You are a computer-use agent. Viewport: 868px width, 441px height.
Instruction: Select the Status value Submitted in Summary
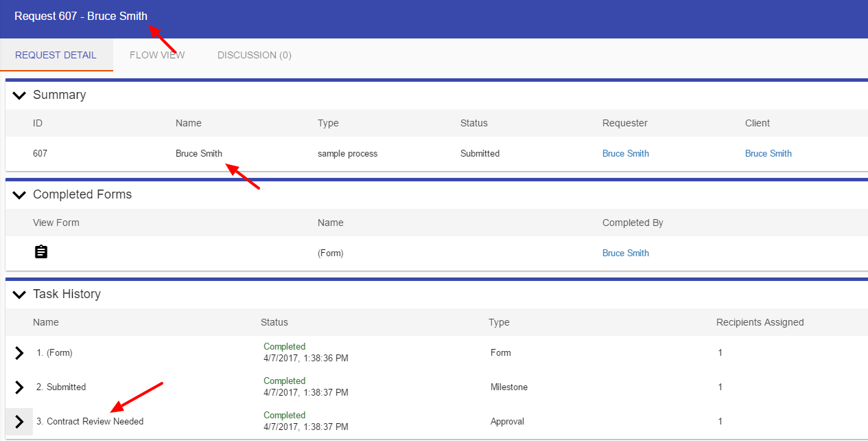480,153
